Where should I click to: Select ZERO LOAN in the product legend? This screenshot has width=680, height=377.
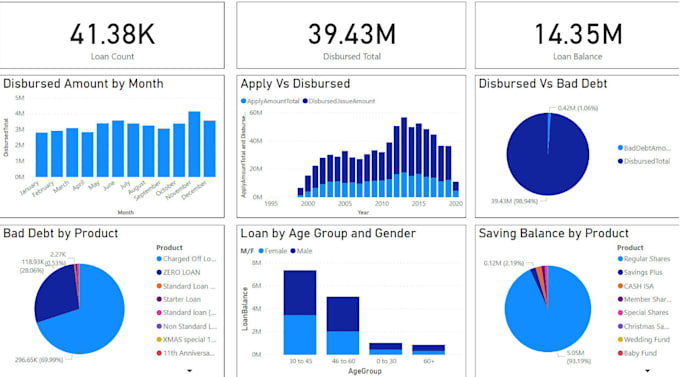[x=178, y=272]
